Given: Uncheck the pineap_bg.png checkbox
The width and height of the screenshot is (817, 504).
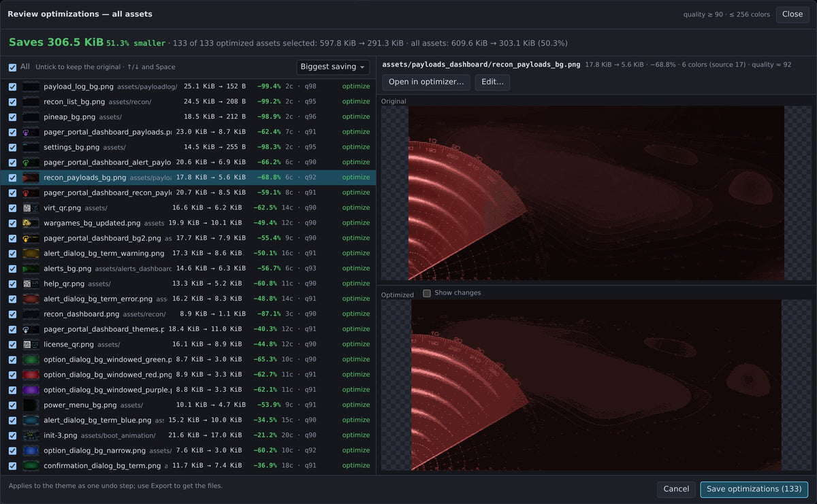Looking at the screenshot, I should click(12, 117).
